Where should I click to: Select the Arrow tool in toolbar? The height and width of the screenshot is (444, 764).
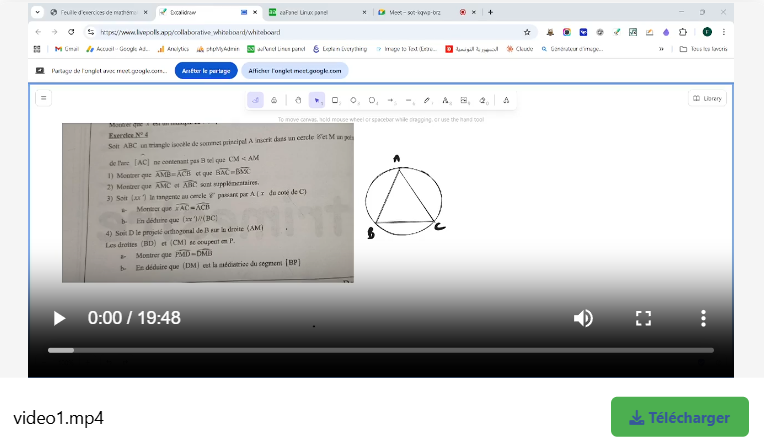[390, 100]
